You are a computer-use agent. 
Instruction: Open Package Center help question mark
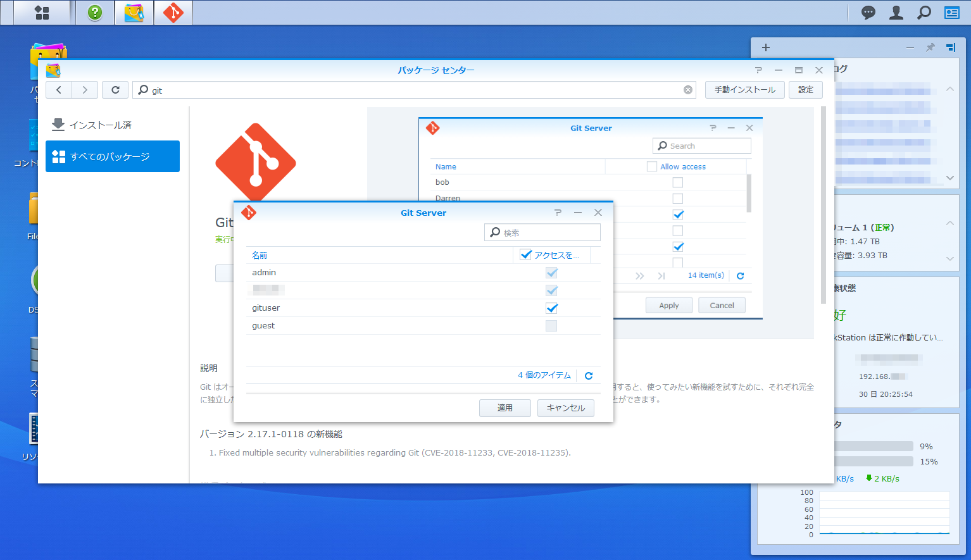758,70
